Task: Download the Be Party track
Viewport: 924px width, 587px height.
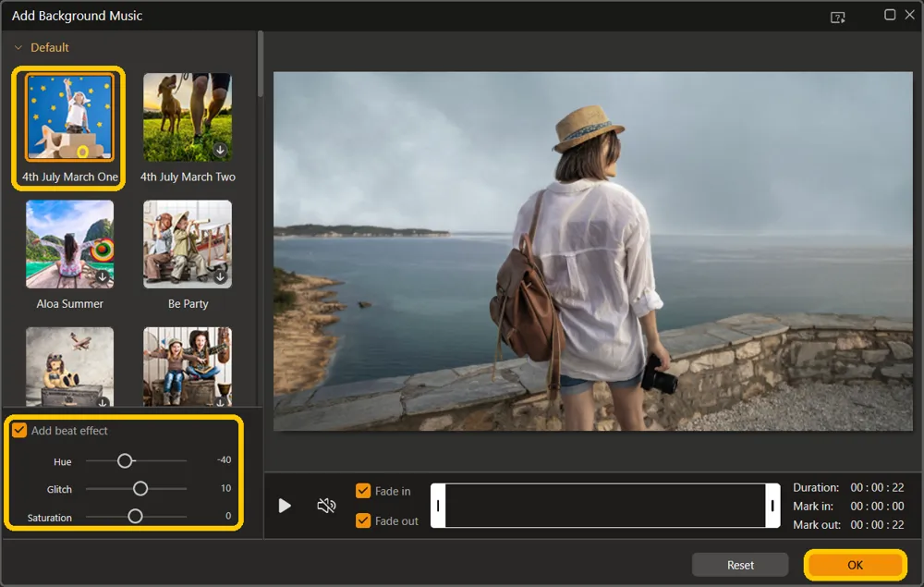Action: point(221,276)
